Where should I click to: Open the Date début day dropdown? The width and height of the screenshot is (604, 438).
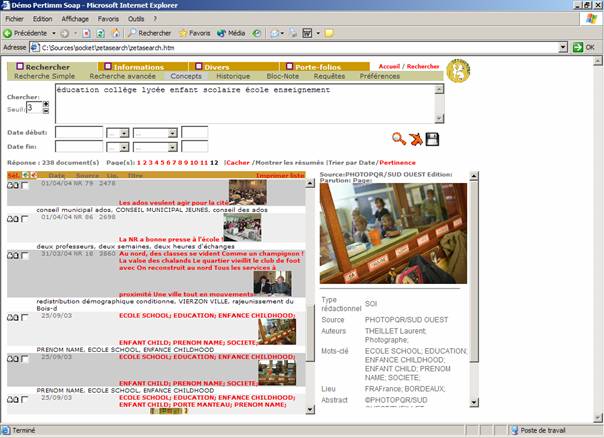coord(124,133)
